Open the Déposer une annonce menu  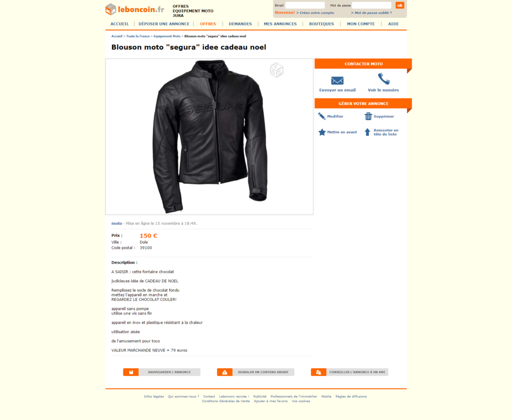pyautogui.click(x=164, y=24)
